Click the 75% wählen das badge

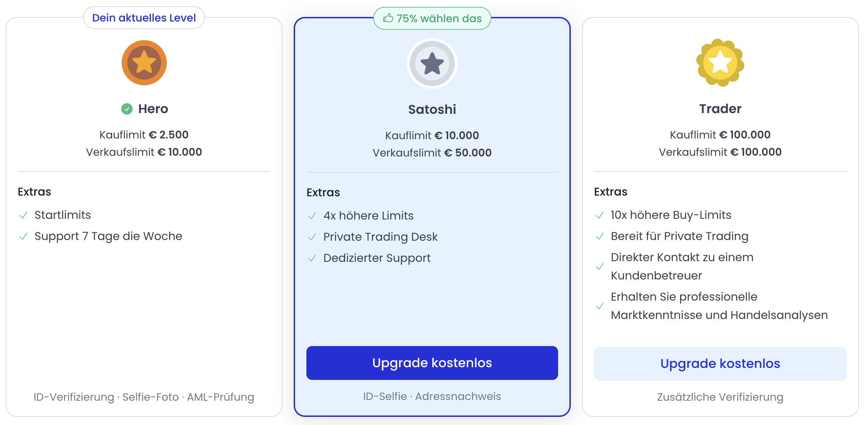(x=432, y=18)
